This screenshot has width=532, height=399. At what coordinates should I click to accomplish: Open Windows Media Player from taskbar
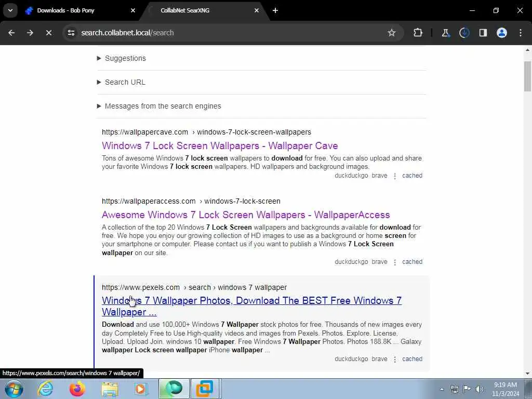click(140, 389)
